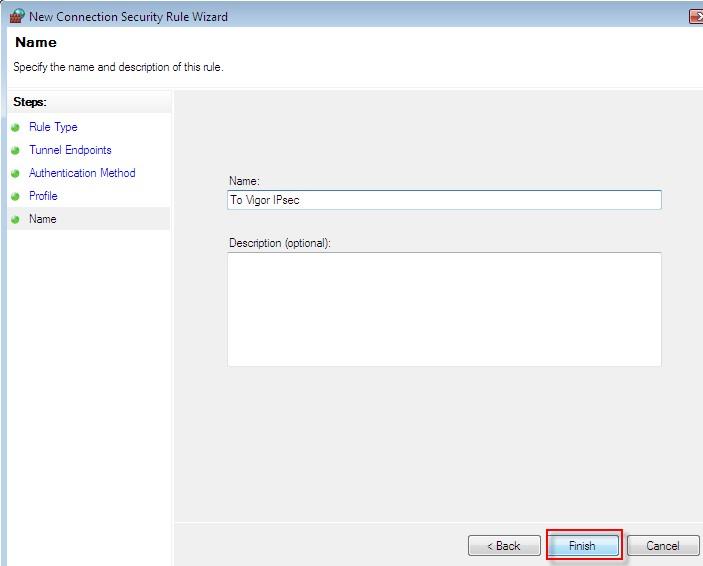Open the Tunnel Endpoints step
Image resolution: width=703 pixels, height=566 pixels.
point(70,150)
